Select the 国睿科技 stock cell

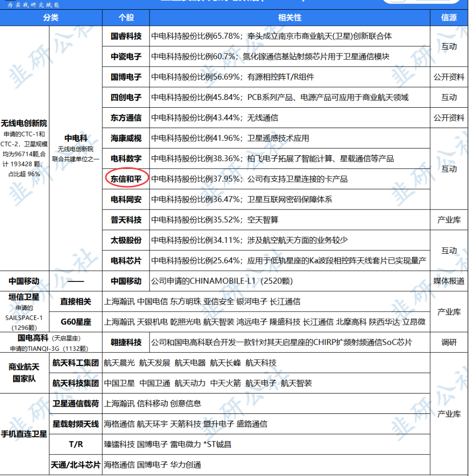126,36
